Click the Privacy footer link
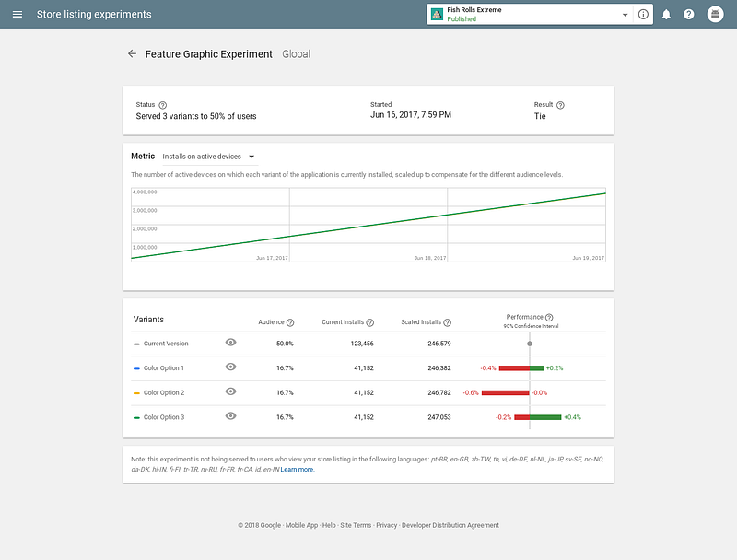This screenshot has height=560, width=737. 386,525
